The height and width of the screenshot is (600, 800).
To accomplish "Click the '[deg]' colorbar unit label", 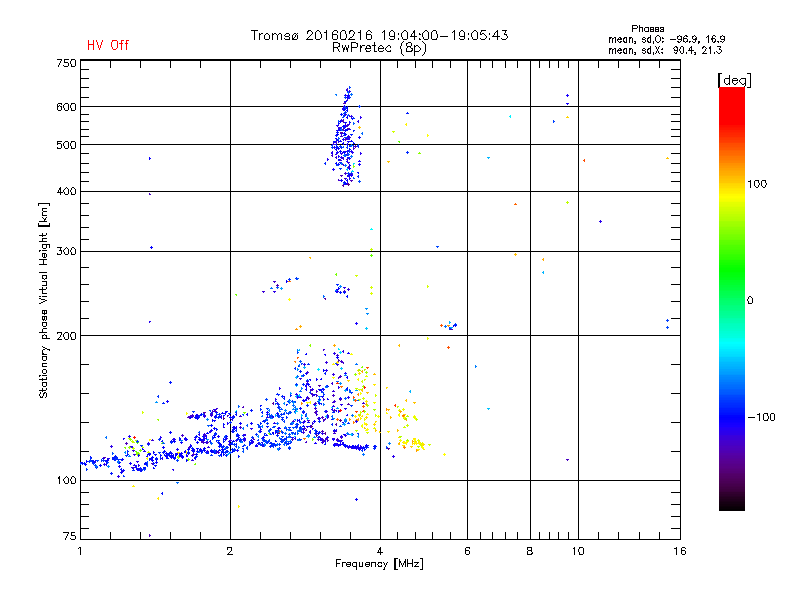I will click(734, 80).
